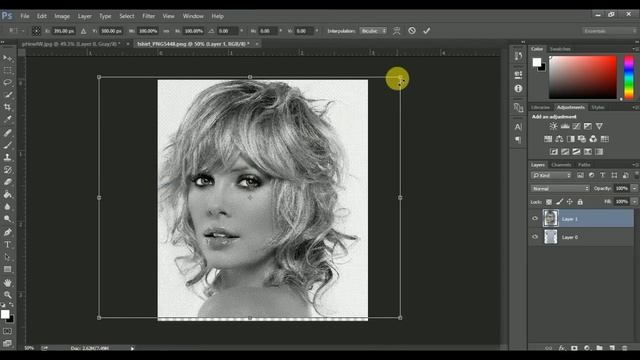Open the Color panel flyout menu
Image resolution: width=640 pixels, height=360 pixels.
635,49
